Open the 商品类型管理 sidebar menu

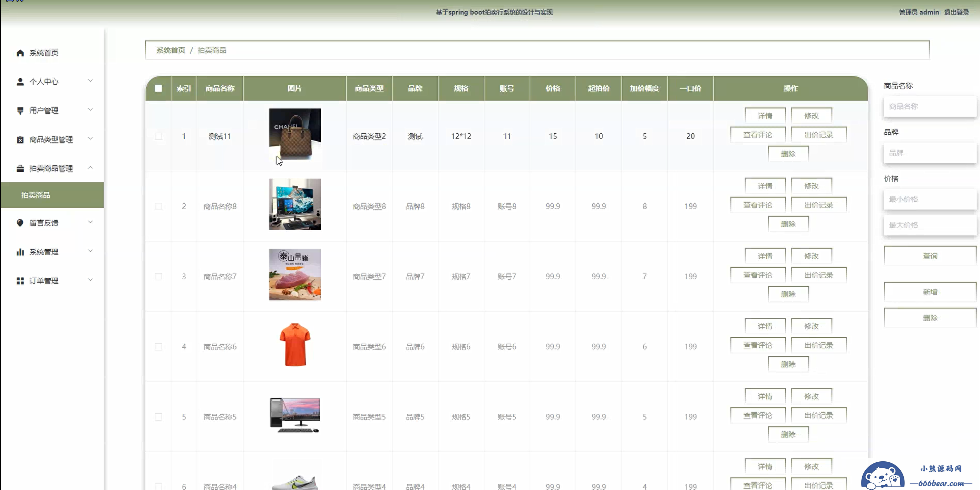(52, 140)
